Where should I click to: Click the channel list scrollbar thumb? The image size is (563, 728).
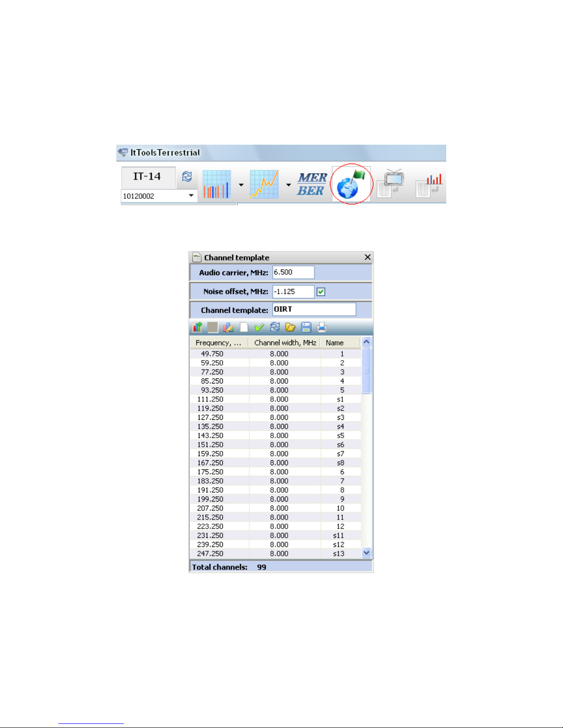366,371
